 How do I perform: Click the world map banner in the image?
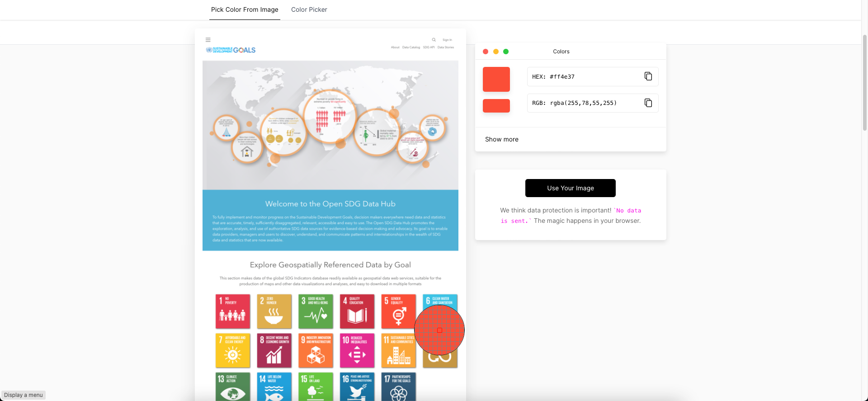coord(330,125)
